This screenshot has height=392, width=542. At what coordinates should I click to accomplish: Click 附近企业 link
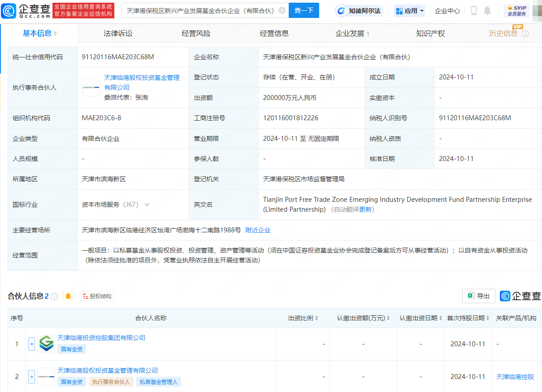pyautogui.click(x=258, y=230)
